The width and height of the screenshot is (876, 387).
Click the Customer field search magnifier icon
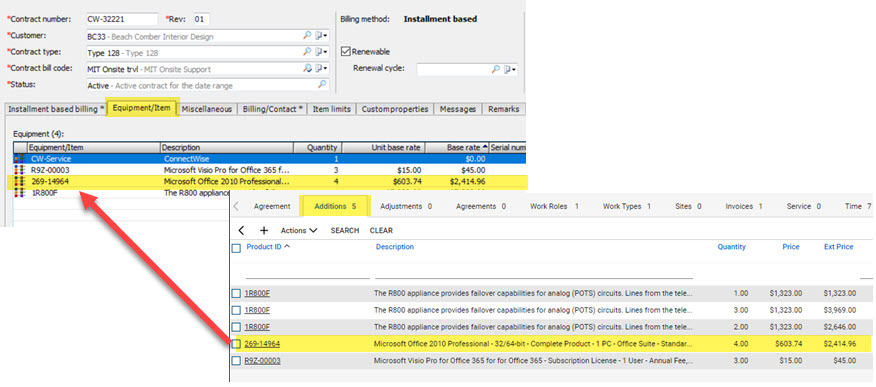[x=307, y=36]
